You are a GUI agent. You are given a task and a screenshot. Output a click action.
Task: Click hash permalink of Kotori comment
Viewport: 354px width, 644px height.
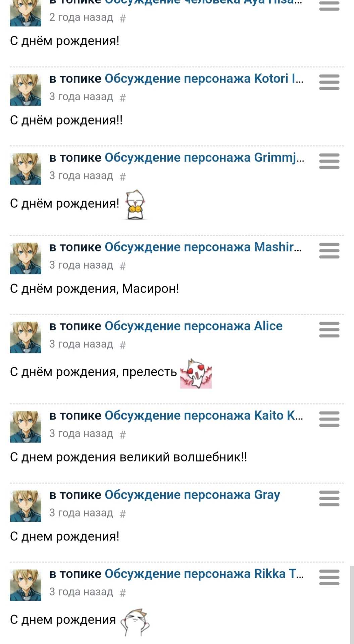(123, 98)
